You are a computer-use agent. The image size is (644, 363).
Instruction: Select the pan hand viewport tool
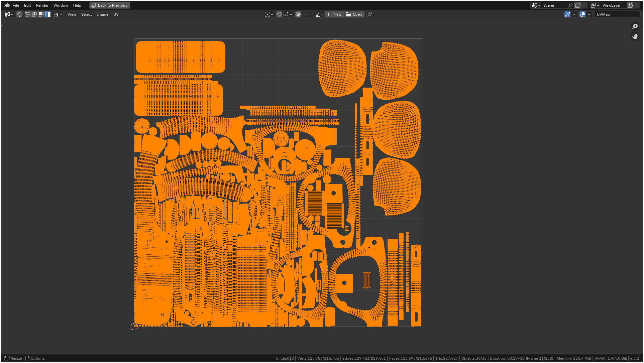click(635, 36)
